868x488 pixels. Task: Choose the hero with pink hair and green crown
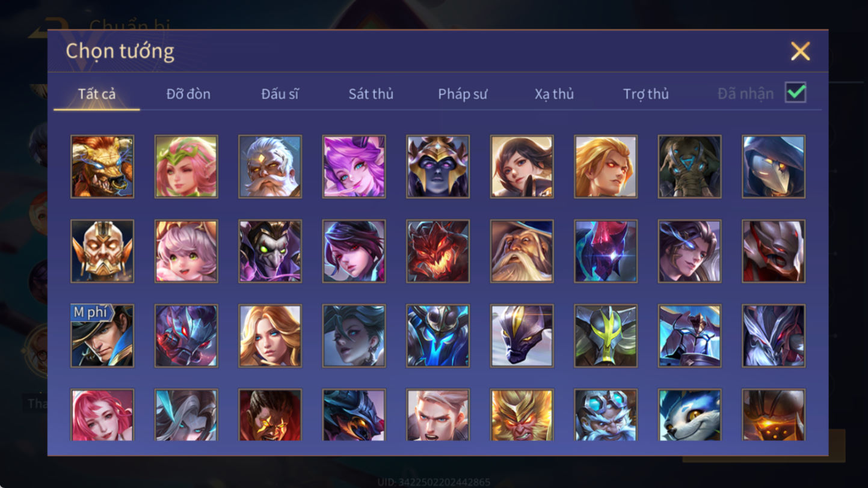point(186,166)
